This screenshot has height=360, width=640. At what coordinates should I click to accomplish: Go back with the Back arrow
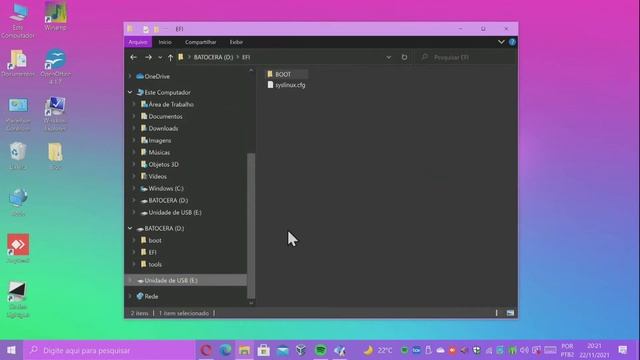pos(133,57)
